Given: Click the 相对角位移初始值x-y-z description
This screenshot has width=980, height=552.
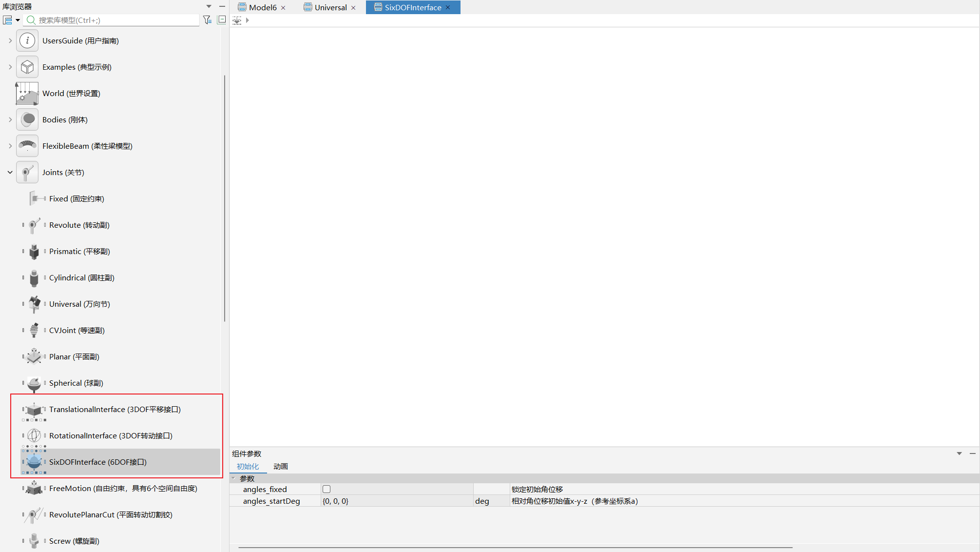Looking at the screenshot, I should click(575, 501).
